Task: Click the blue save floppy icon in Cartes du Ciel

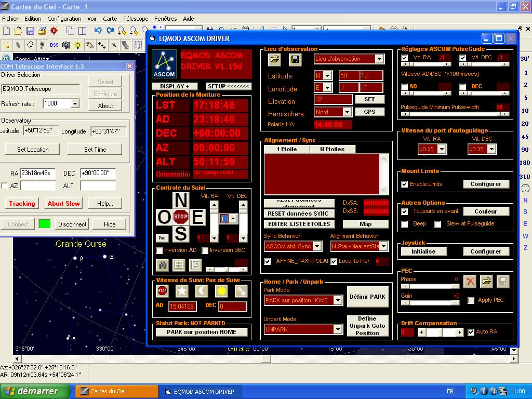Action: (x=30, y=31)
